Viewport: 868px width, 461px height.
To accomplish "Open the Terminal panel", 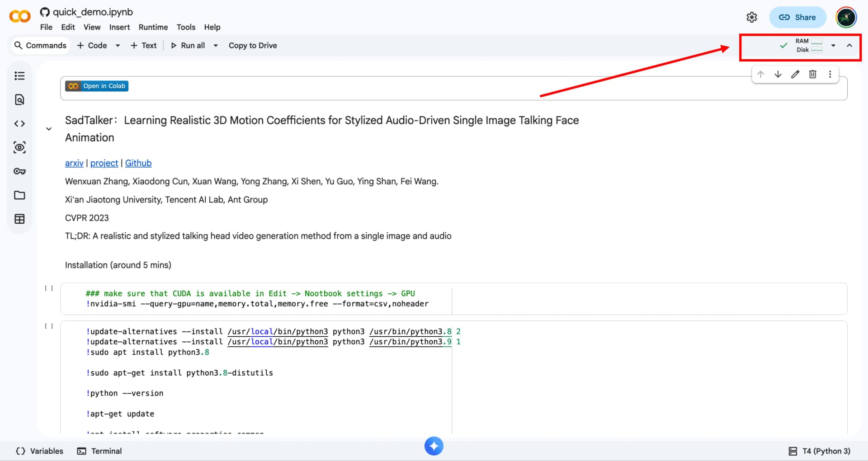I will coord(99,451).
